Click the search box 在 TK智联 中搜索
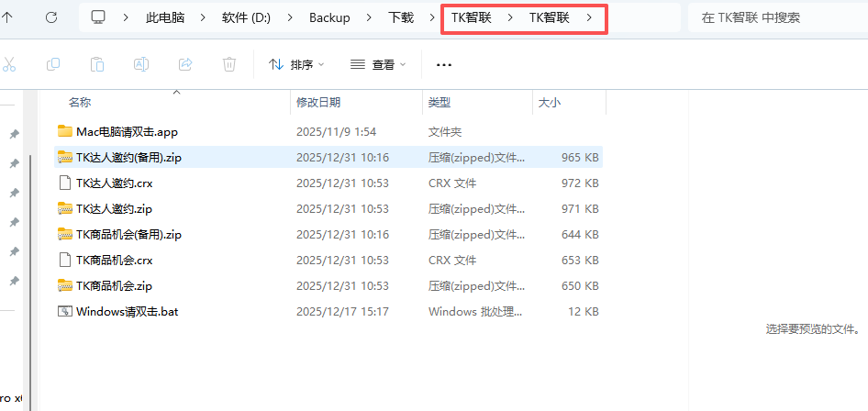 coord(775,17)
